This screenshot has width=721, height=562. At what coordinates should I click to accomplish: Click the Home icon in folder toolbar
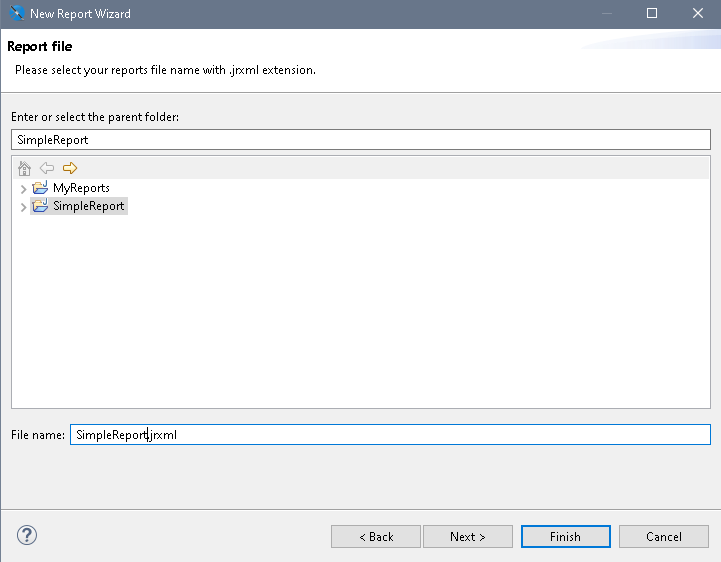[x=25, y=168]
